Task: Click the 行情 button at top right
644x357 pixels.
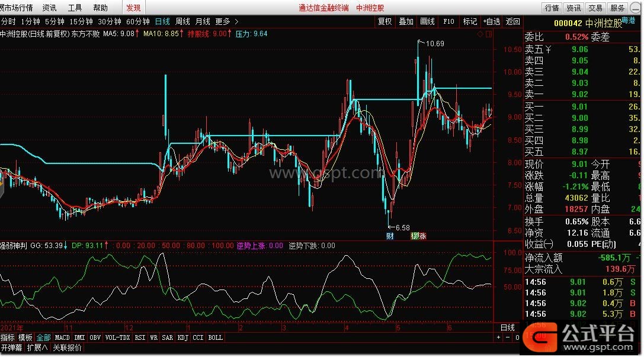Action: click(552, 8)
